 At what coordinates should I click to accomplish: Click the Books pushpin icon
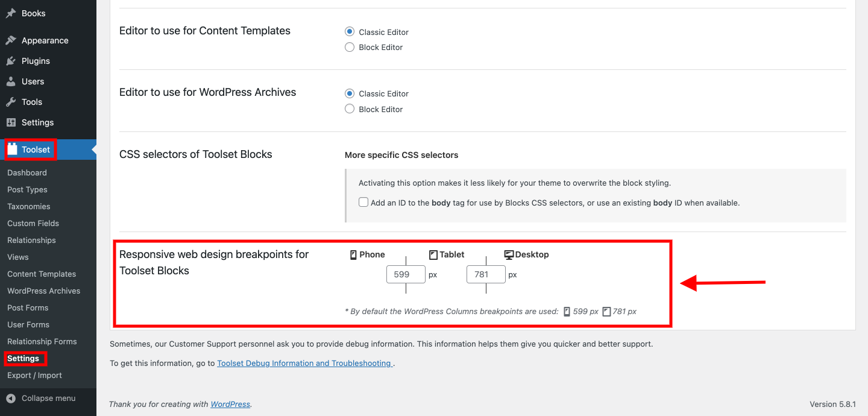11,13
